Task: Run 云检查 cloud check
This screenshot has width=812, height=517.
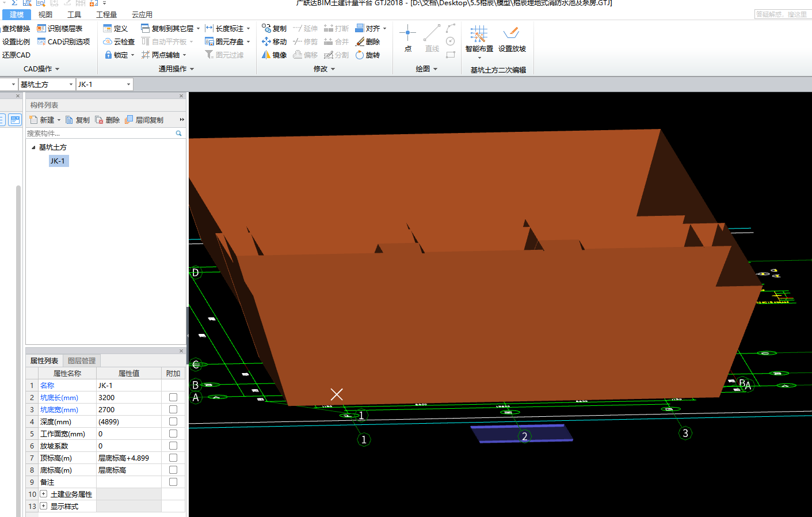Action: tap(119, 41)
